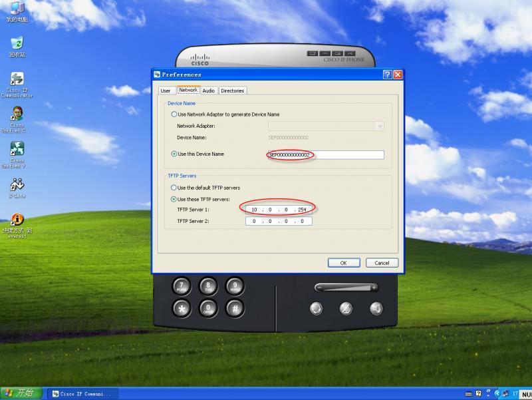Viewport: 532px width, 400px height.
Task: Confirm preferences with the OK button
Action: click(344, 263)
